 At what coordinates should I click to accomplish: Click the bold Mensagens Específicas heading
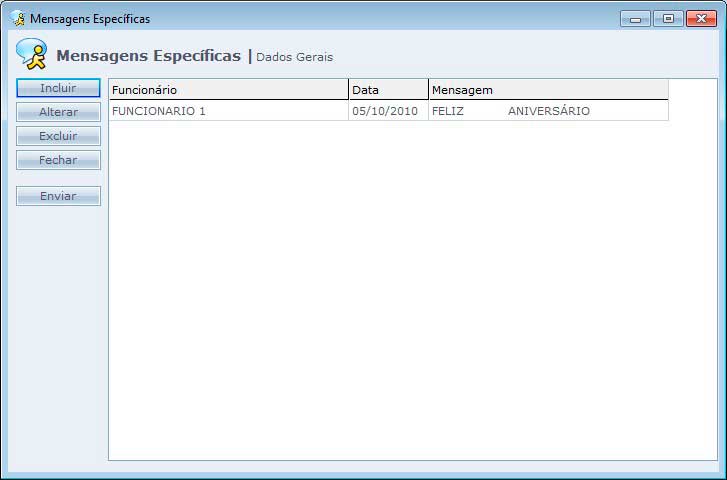point(148,56)
